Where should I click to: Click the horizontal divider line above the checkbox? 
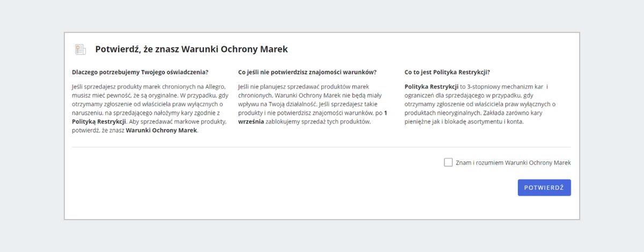pos(321,147)
